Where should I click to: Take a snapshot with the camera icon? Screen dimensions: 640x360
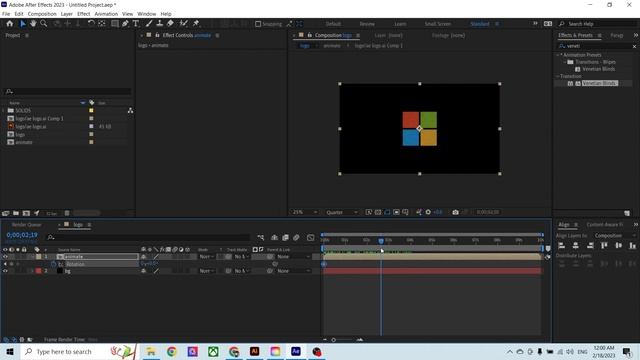point(455,212)
